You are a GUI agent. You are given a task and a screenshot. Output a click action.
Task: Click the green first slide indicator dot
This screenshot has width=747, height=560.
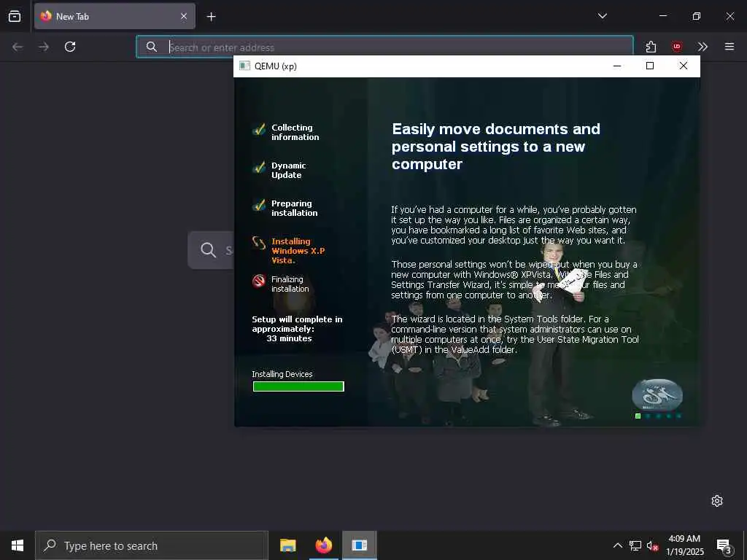[638, 416]
